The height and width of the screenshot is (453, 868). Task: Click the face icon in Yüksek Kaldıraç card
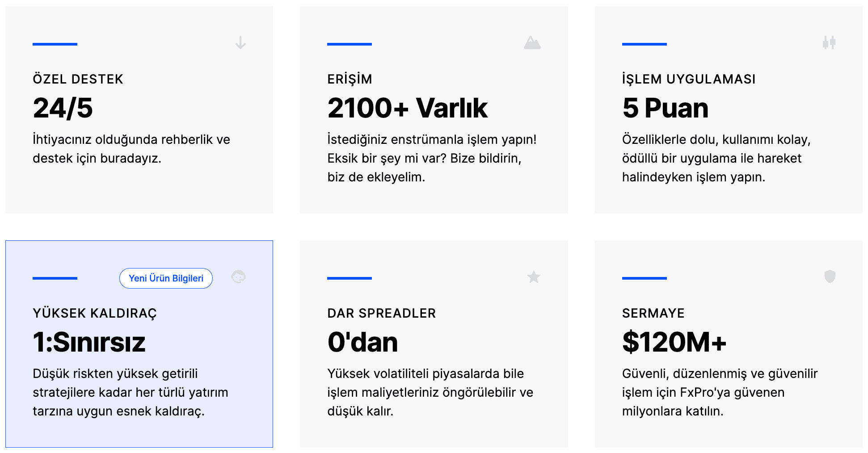pyautogui.click(x=239, y=277)
